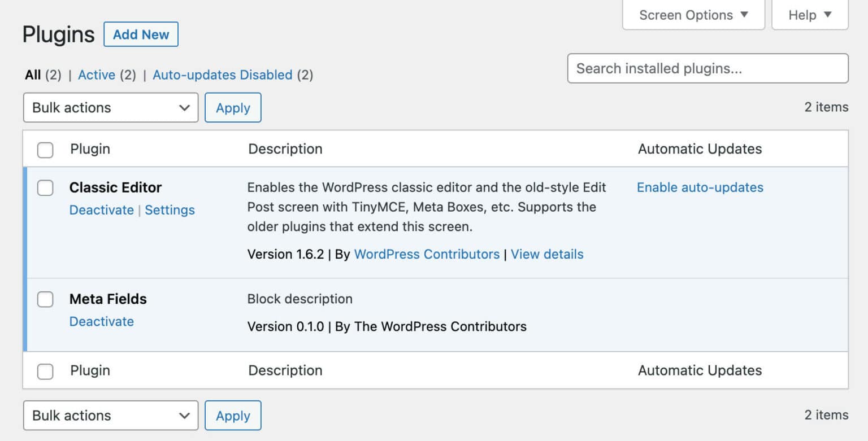View details of Classic Editor
Image resolution: width=868 pixels, height=441 pixels.
point(546,254)
